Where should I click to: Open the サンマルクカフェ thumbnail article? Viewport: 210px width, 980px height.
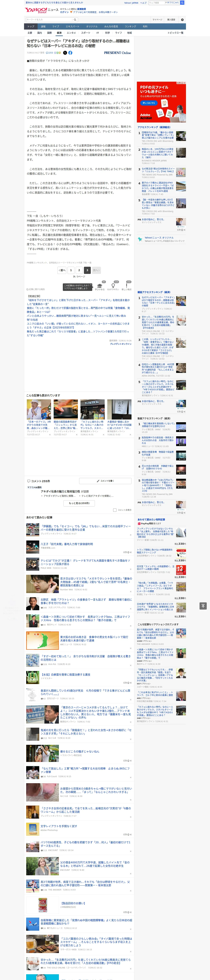click(x=92, y=409)
